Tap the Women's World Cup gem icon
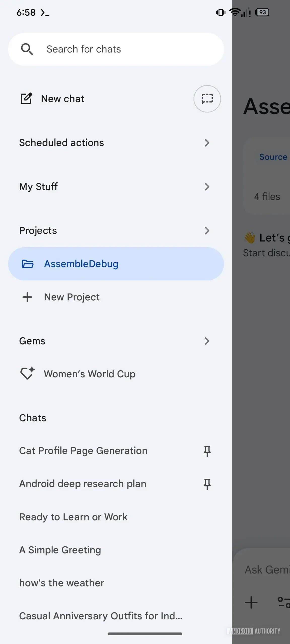Viewport: 290px width, 644px height. click(27, 374)
